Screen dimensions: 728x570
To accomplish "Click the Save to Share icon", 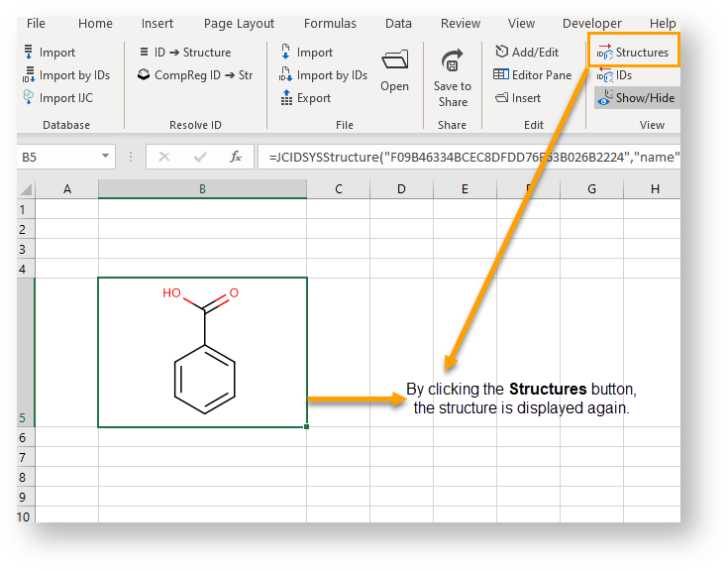I will point(453,63).
